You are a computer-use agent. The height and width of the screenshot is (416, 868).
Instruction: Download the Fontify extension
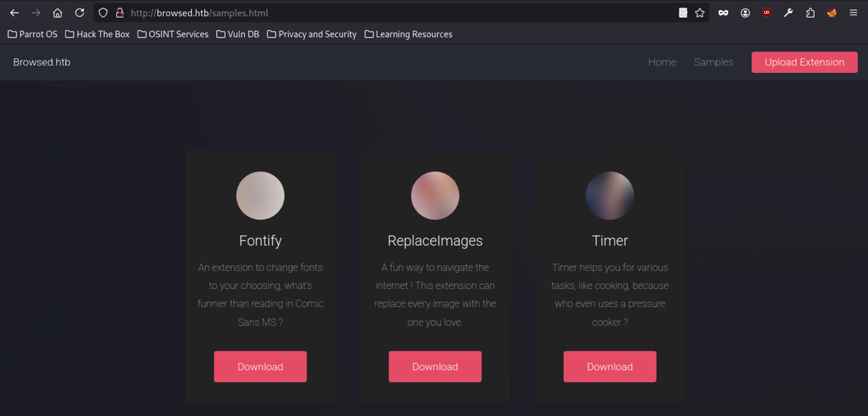click(x=260, y=366)
